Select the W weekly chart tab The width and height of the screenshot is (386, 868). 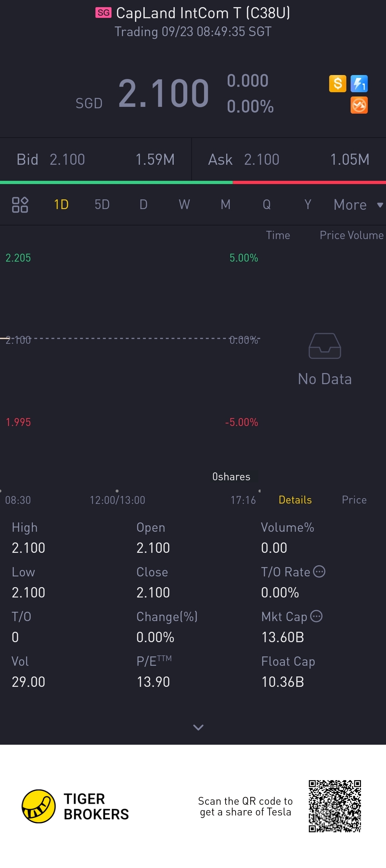point(184,205)
